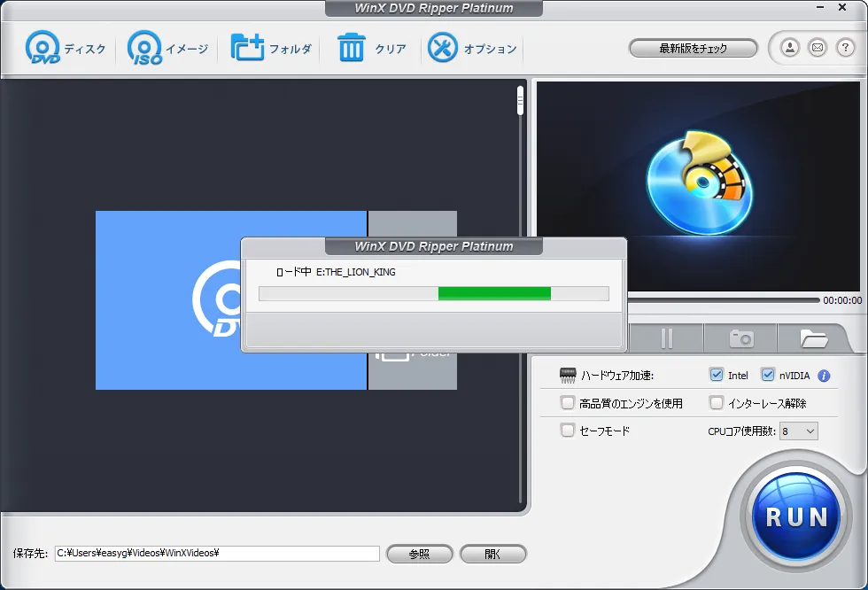This screenshot has width=868, height=590.
Task: Click the 保存先 path field
Action: (x=217, y=553)
